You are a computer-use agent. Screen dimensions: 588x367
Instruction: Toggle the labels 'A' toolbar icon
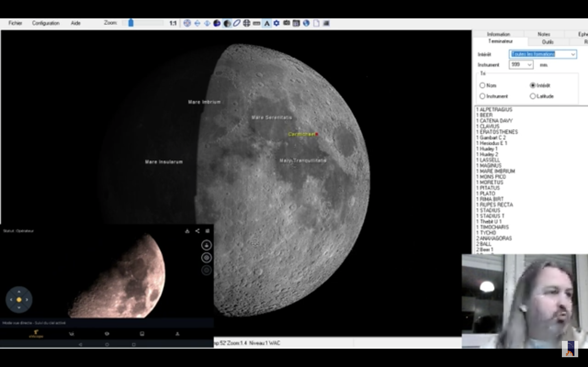tap(267, 23)
